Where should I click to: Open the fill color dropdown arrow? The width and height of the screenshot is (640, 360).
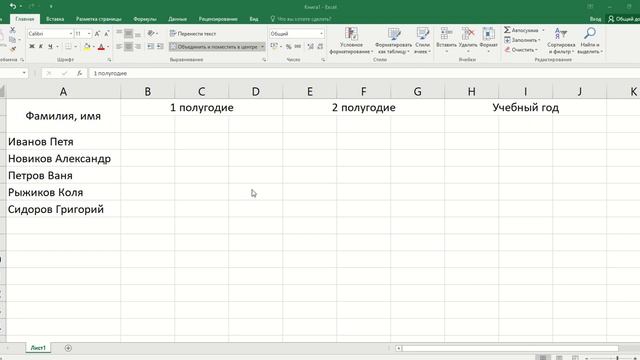pos(93,47)
